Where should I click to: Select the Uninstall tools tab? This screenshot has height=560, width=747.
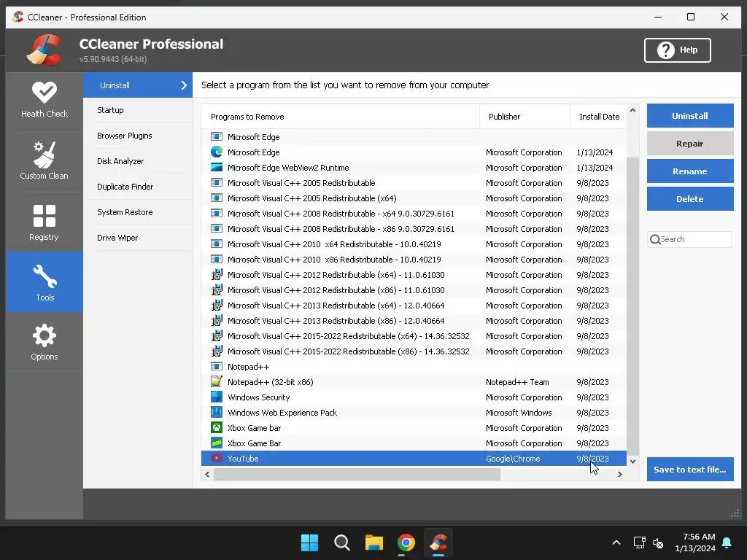[x=138, y=85]
